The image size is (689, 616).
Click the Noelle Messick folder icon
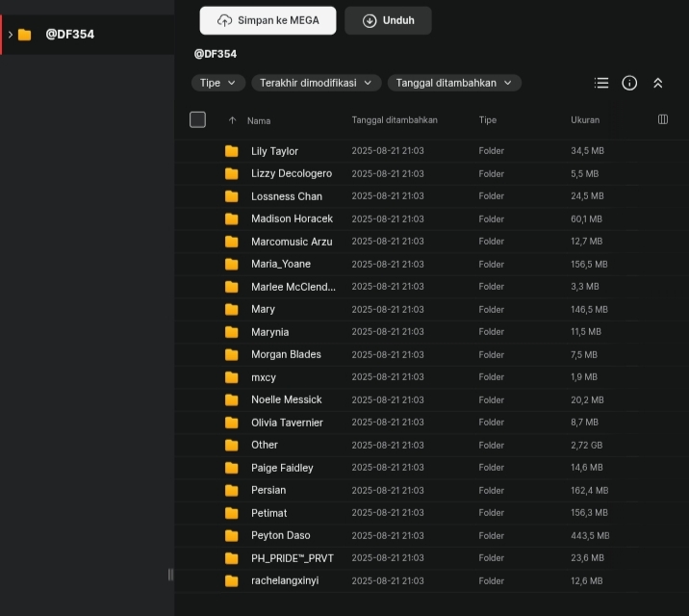[232, 399]
